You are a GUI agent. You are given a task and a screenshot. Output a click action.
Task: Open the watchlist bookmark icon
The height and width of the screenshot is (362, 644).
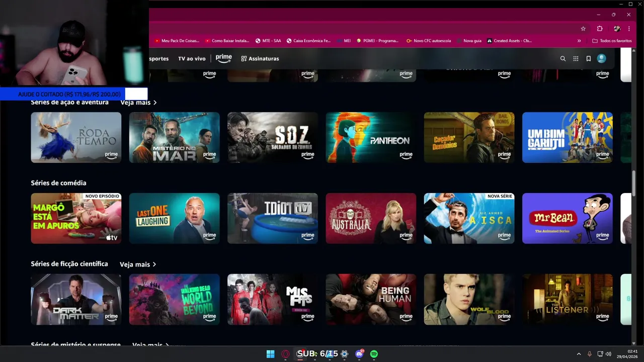coord(588,59)
